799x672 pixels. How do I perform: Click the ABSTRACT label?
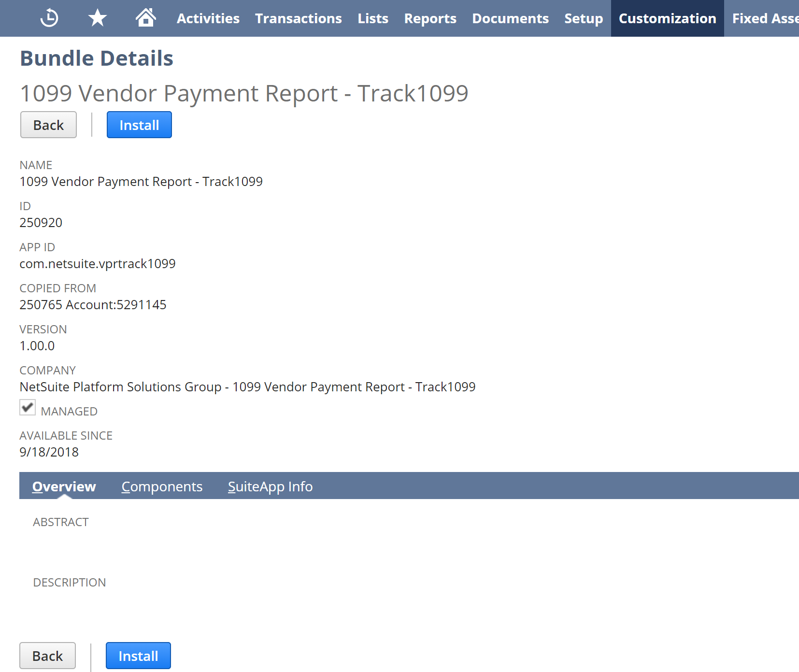coord(61,522)
